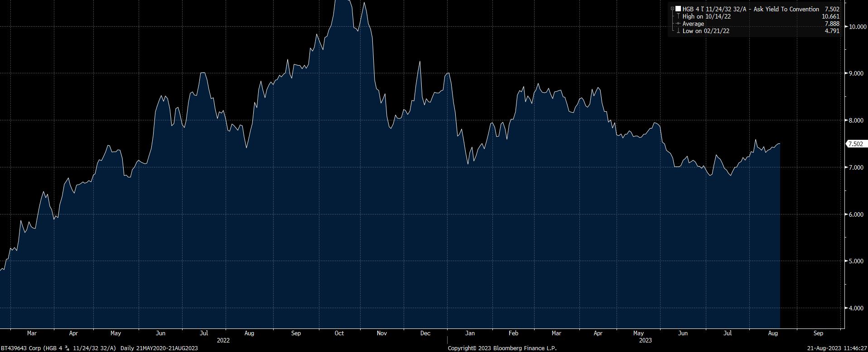The height and width of the screenshot is (352, 868).
Task: Click the 2022 year label on axis
Action: point(223,340)
